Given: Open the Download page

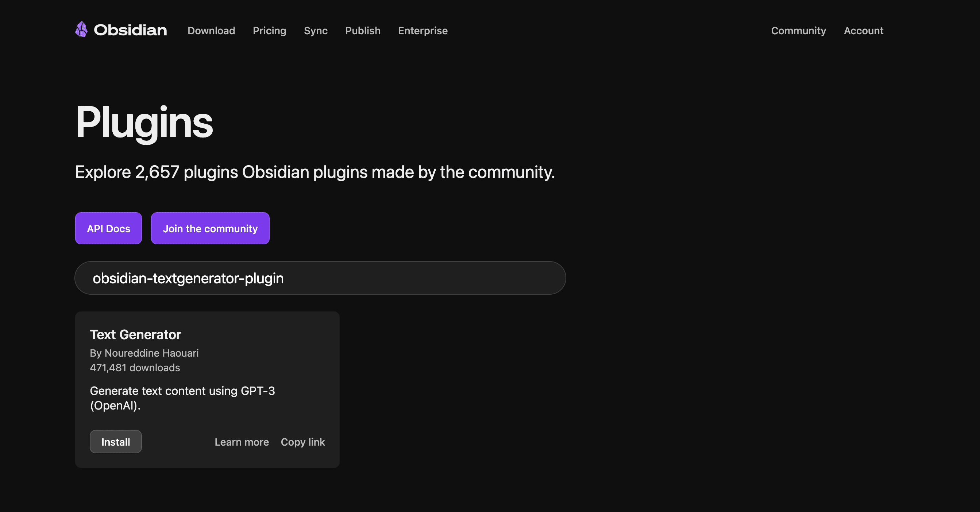Looking at the screenshot, I should click(x=211, y=31).
